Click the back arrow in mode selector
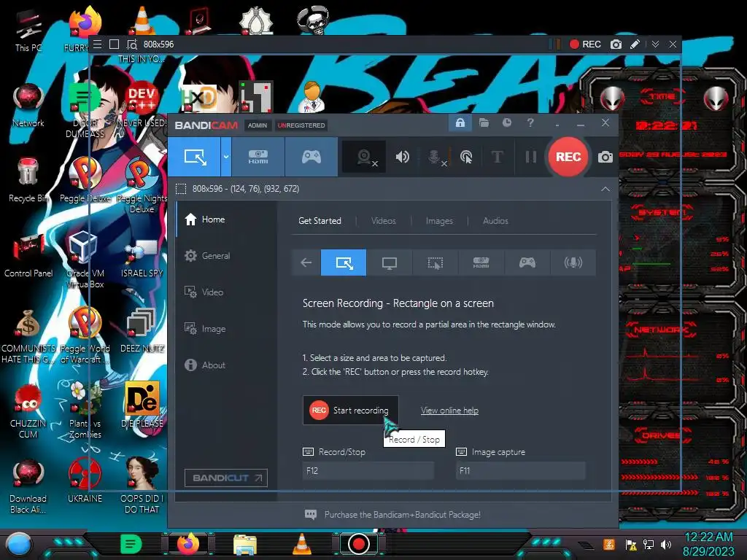This screenshot has width=747, height=560. coord(306,262)
